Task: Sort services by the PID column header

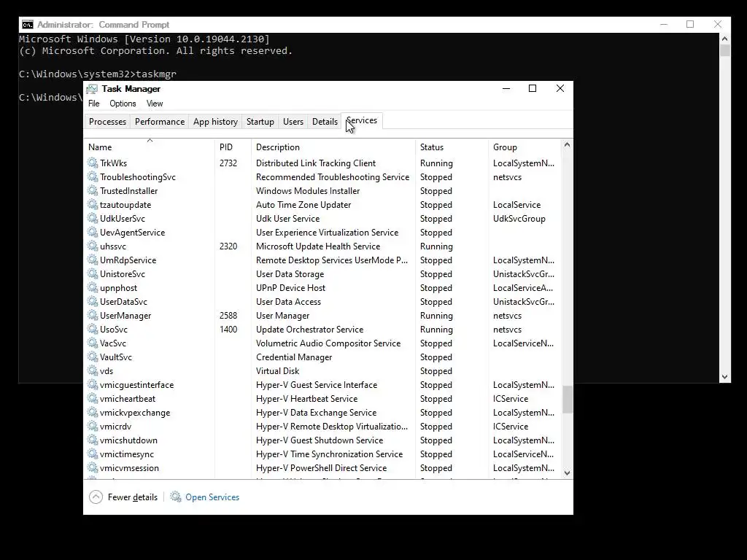Action: click(x=232, y=147)
